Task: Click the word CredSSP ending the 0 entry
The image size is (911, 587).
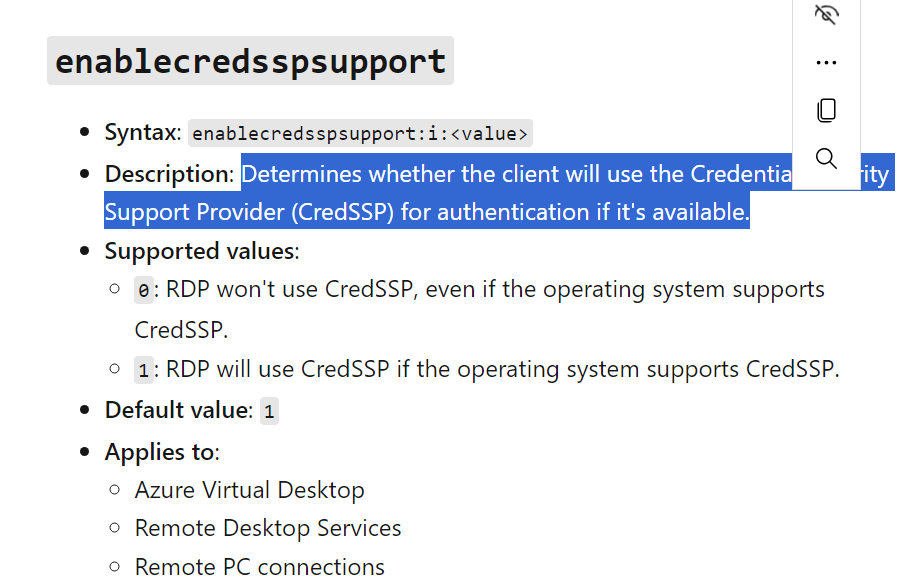Action: pos(181,330)
